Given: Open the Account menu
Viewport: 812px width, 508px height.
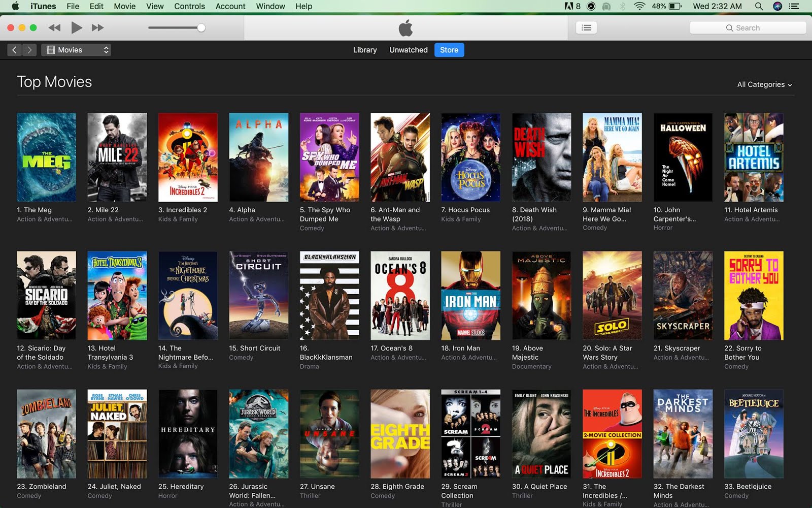Looking at the screenshot, I should point(230,6).
